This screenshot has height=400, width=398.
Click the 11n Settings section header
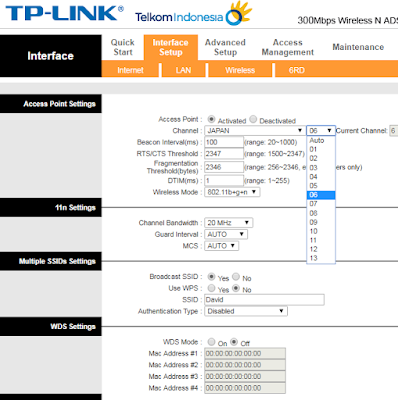[51, 207]
